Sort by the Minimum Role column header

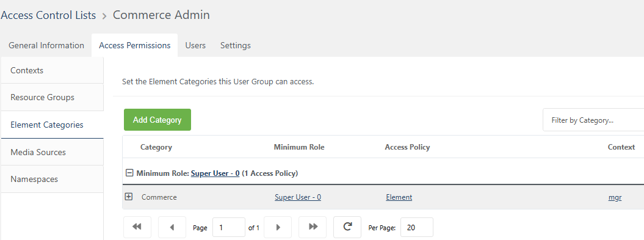point(299,147)
